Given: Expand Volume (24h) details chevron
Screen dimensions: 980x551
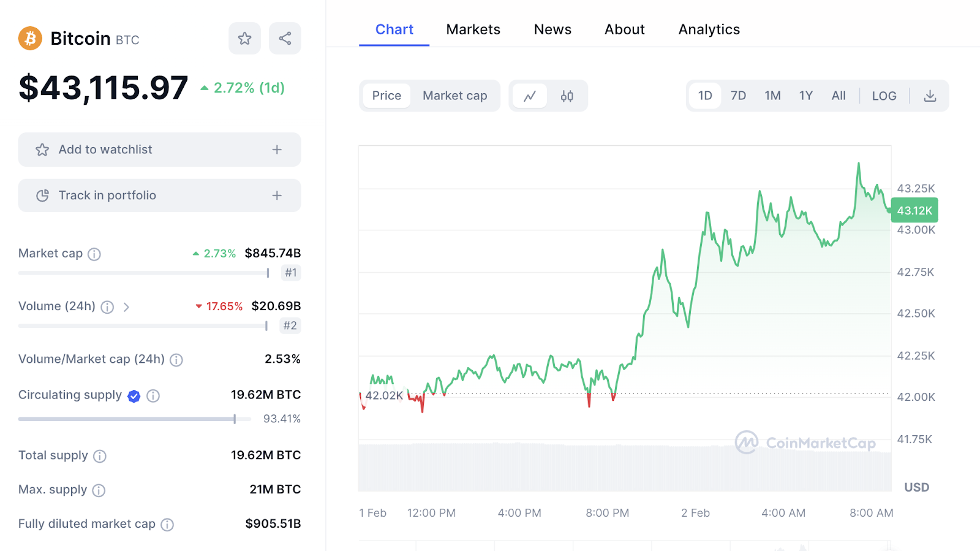Looking at the screenshot, I should tap(126, 307).
